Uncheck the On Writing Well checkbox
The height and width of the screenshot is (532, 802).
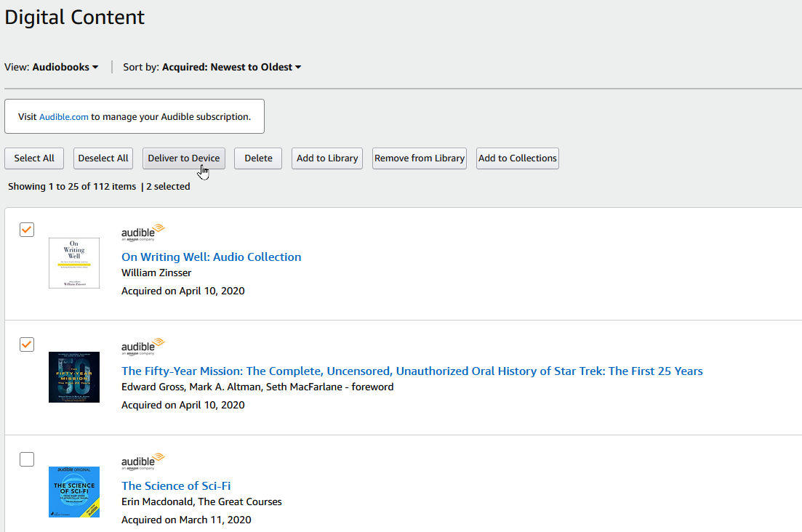27,230
